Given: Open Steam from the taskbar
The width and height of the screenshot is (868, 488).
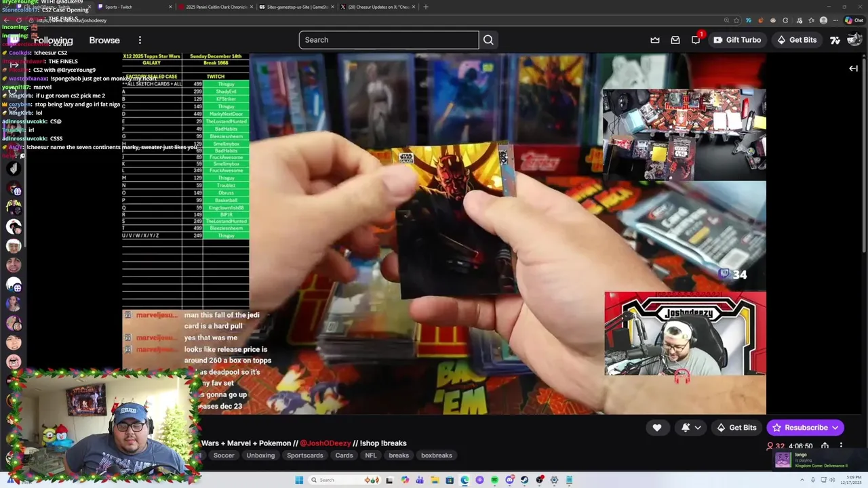Looking at the screenshot, I should pos(524,480).
